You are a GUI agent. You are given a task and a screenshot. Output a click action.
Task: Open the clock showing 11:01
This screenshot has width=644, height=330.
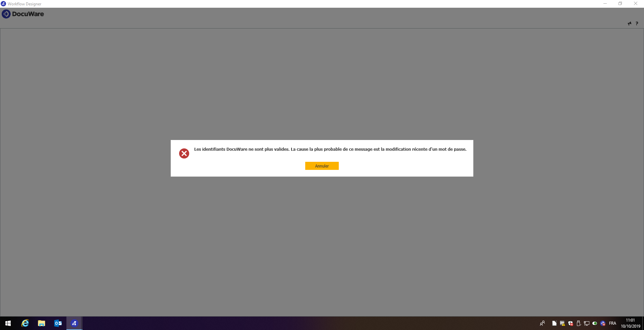[x=630, y=323]
